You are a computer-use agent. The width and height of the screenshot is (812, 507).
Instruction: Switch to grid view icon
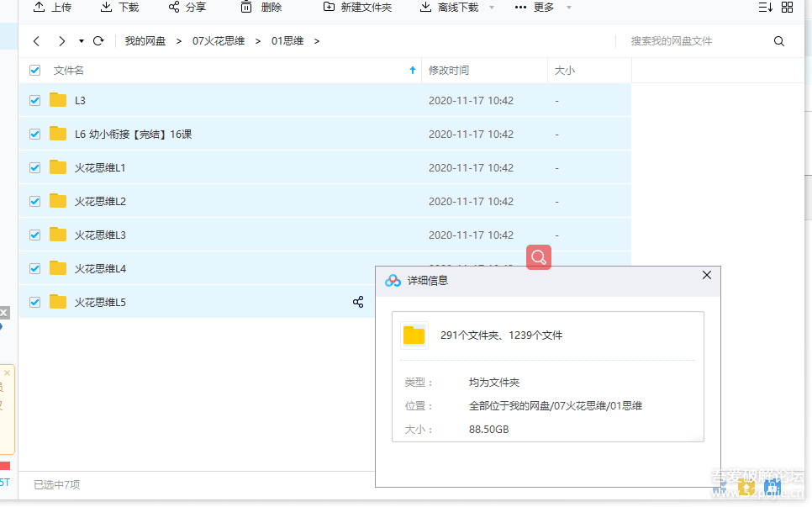click(787, 8)
